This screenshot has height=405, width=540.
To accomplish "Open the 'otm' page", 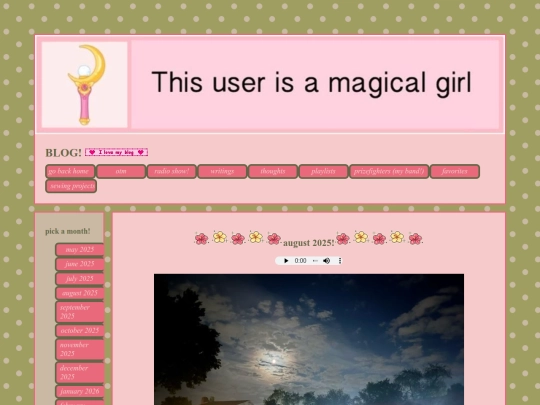I will click(121, 171).
